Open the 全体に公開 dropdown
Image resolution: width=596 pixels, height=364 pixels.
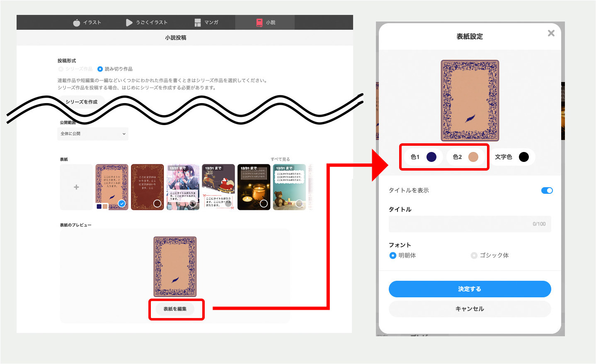click(x=93, y=134)
